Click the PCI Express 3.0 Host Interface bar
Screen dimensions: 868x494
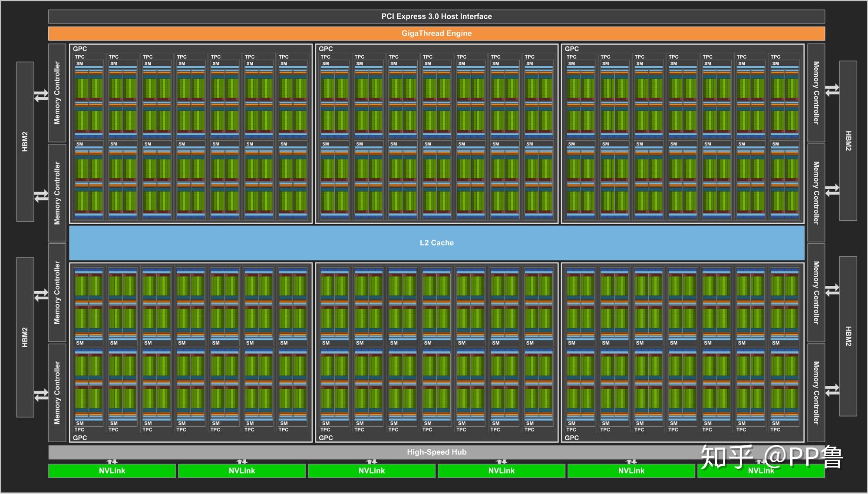click(436, 17)
